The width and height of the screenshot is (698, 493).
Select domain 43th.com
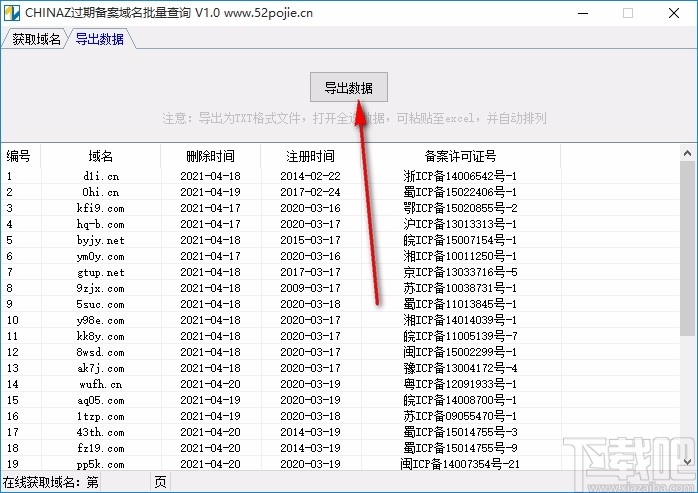(x=101, y=432)
